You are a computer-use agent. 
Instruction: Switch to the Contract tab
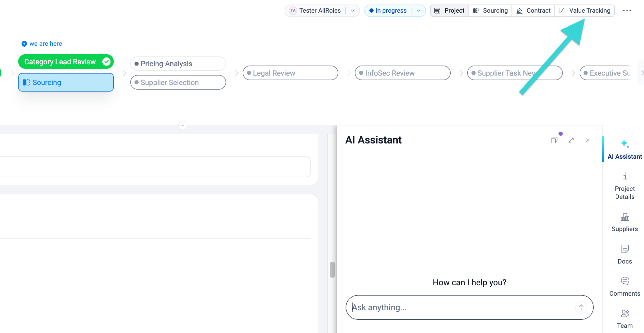pos(533,11)
